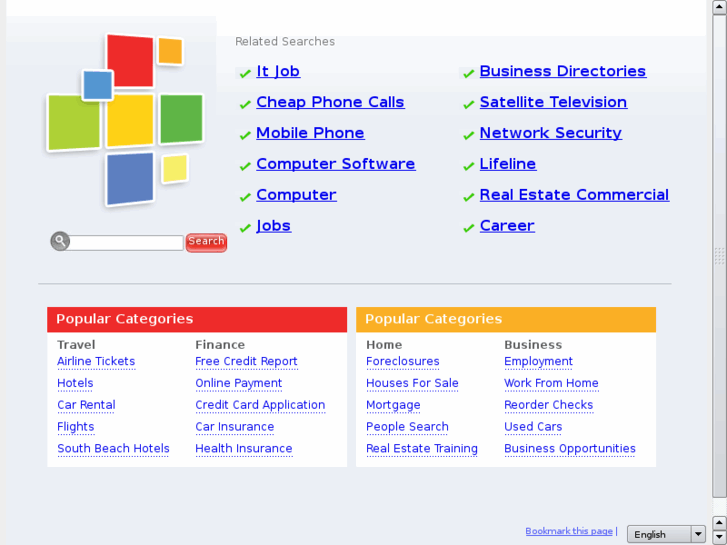Open the Business Directories link
Screen dimensions: 727x545
pyautogui.click(x=563, y=71)
